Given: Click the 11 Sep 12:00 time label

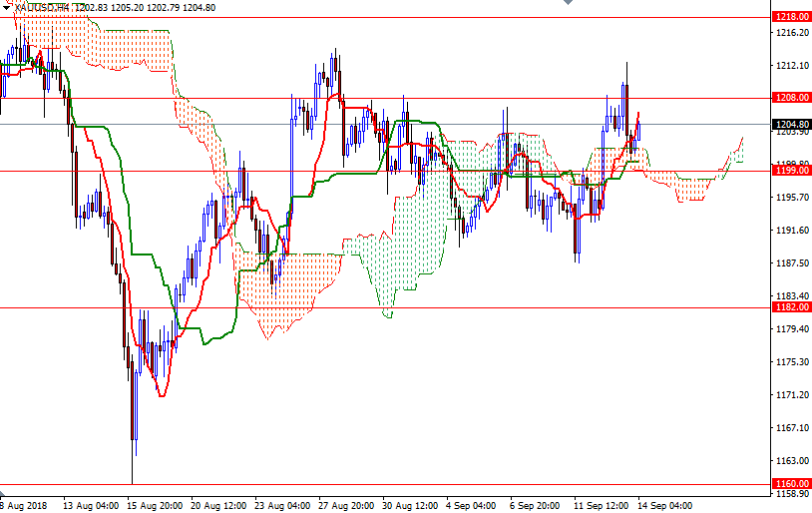Looking at the screenshot, I should 602,505.
